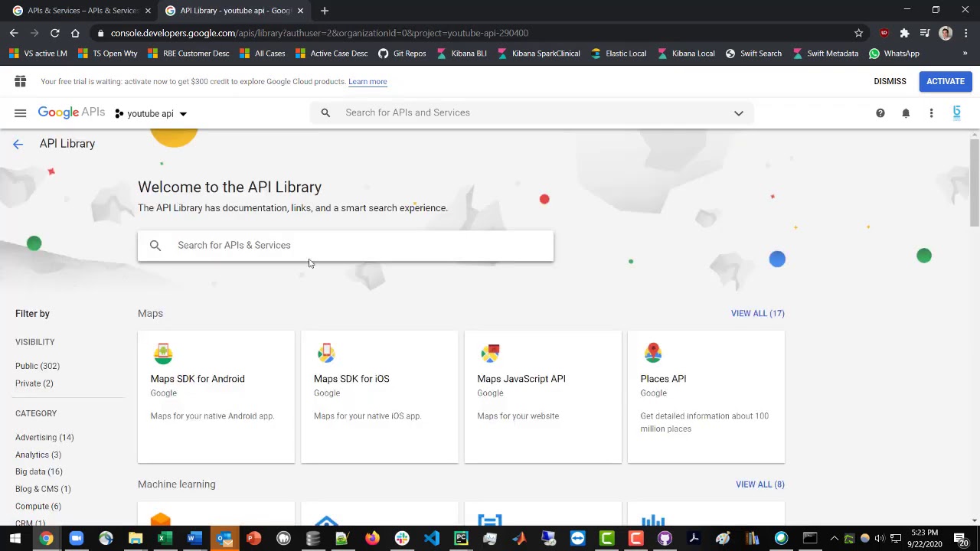Filter by Compute (6) category
The width and height of the screenshot is (980, 551).
coord(38,507)
